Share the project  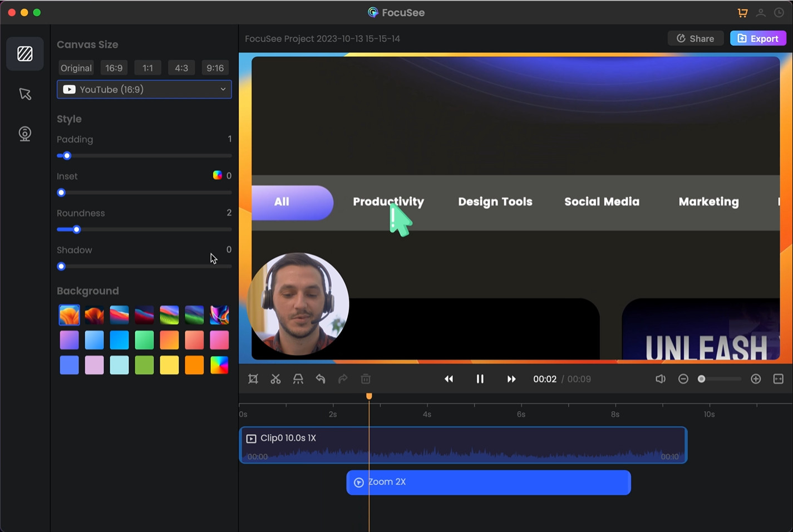click(x=696, y=38)
